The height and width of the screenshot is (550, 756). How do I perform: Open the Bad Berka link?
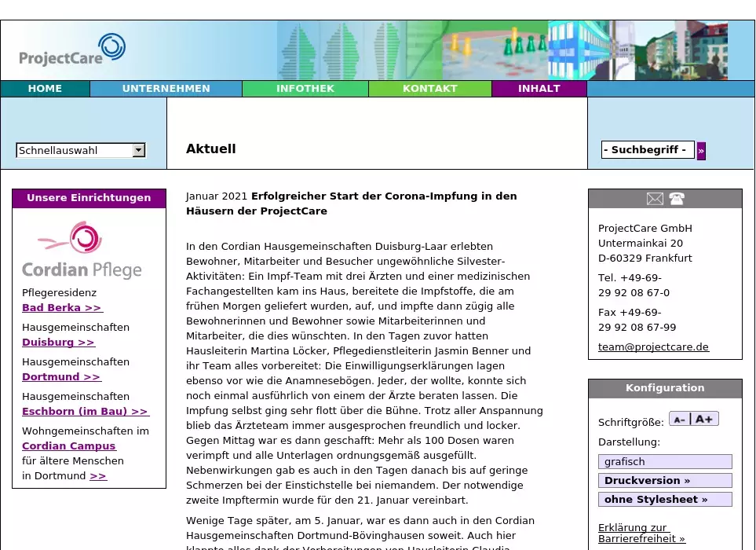pyautogui.click(x=62, y=308)
